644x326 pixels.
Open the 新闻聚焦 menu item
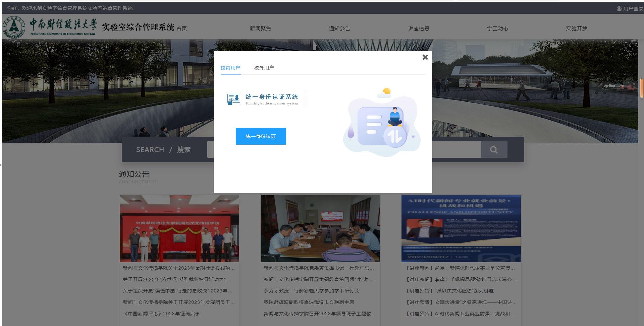tap(260, 29)
